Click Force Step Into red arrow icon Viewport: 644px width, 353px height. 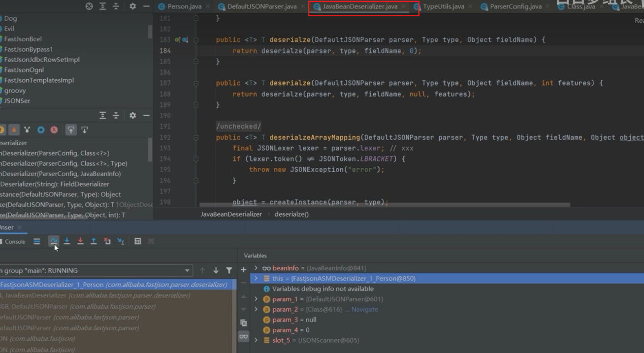80,241
